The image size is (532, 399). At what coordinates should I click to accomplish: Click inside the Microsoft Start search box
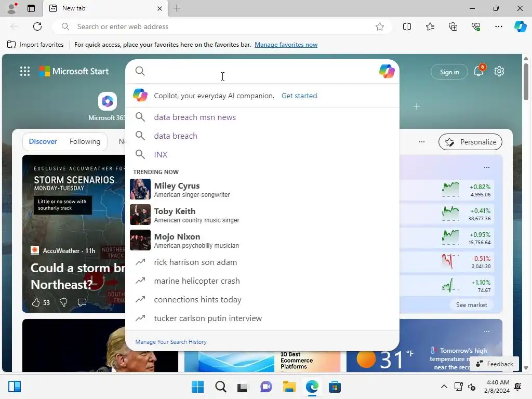click(261, 71)
